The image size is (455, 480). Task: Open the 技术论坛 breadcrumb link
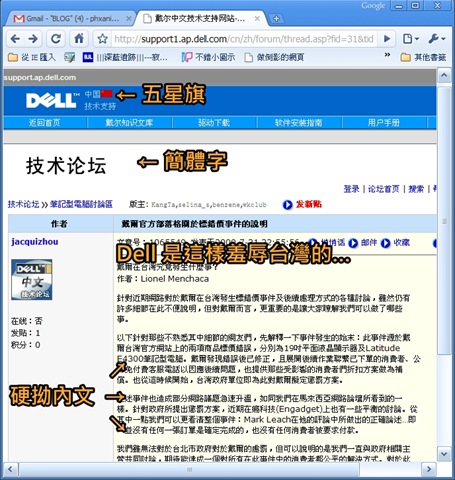point(23,204)
